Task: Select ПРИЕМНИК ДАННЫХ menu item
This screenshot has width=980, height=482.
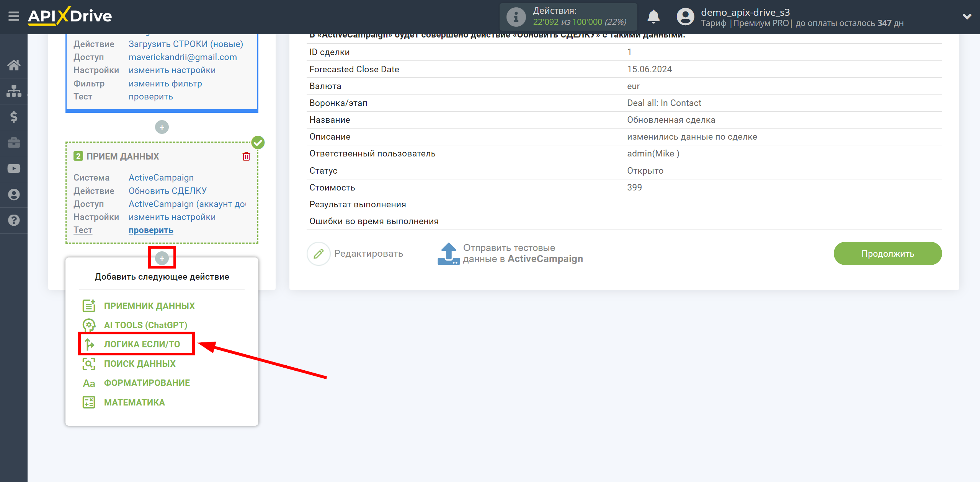Action: tap(149, 306)
